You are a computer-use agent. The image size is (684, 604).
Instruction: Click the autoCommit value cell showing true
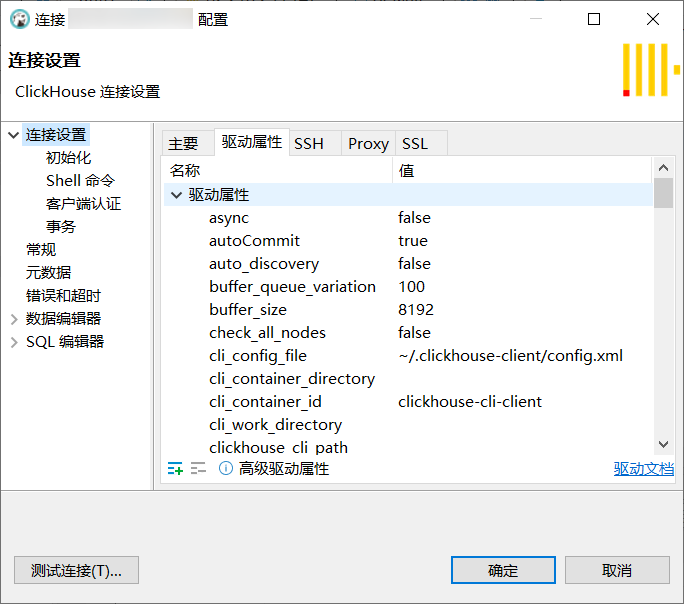[x=413, y=241]
